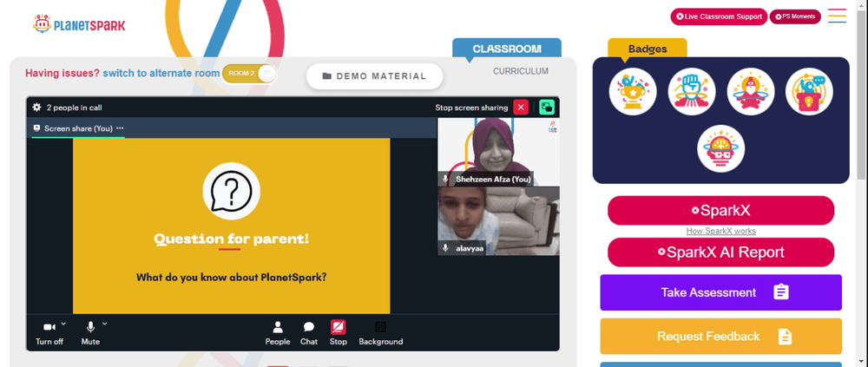Open the People panel
This screenshot has width=868, height=367.
tap(278, 332)
